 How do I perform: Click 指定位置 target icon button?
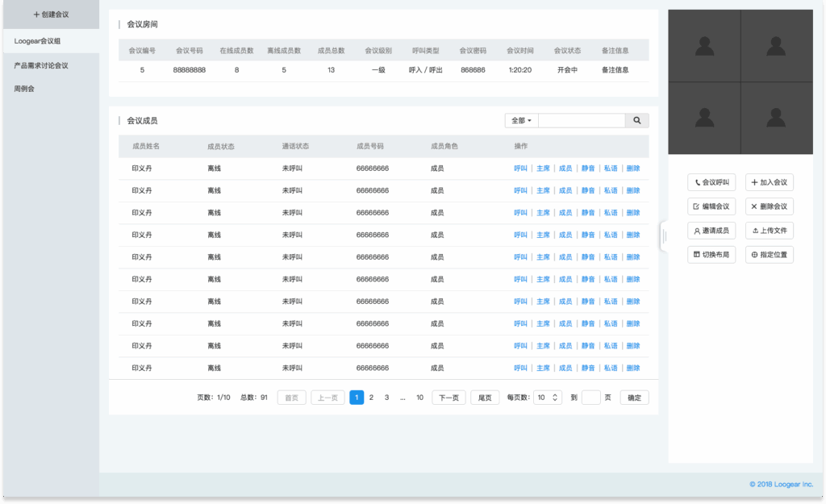pyautogui.click(x=769, y=255)
